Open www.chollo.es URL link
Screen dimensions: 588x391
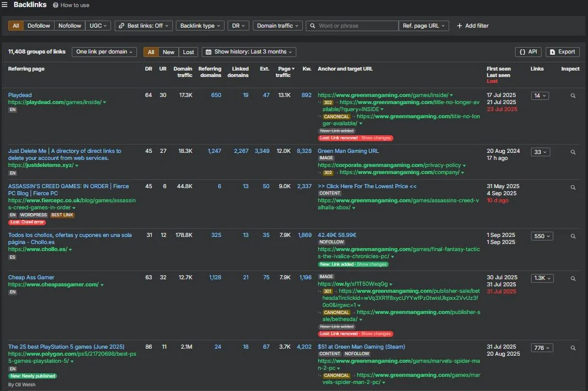[x=38, y=249]
